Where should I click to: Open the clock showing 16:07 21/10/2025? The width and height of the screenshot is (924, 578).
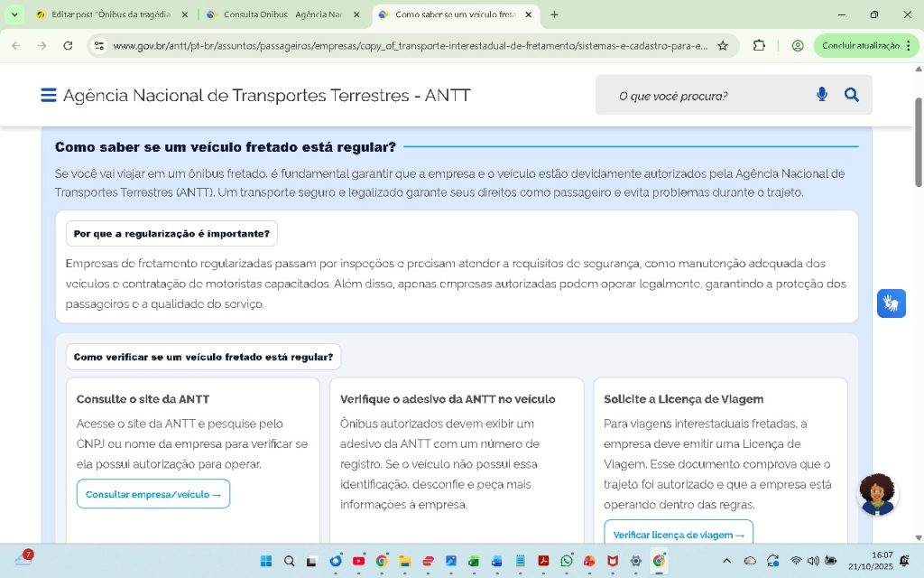[871, 560]
